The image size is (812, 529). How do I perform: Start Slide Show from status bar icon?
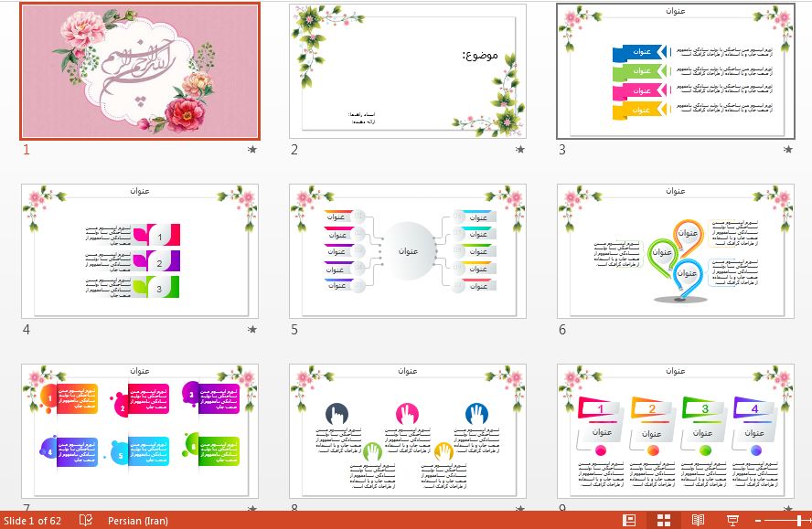(x=732, y=520)
